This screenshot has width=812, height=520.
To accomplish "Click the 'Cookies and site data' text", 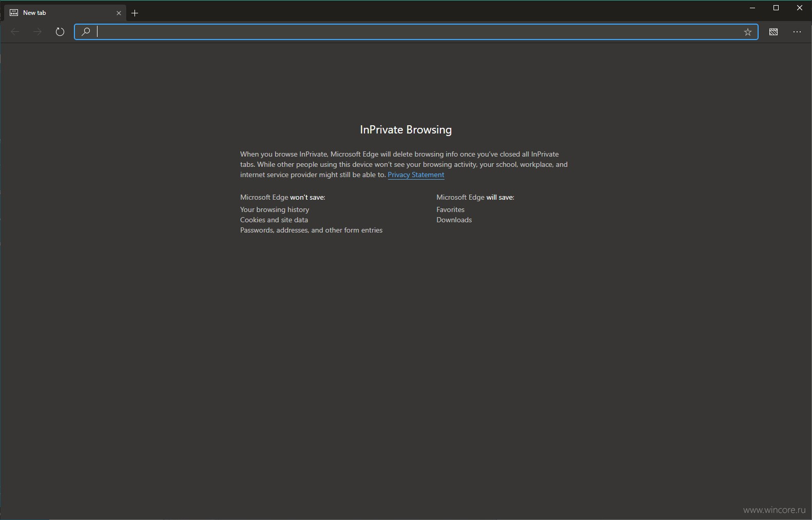I will click(274, 220).
